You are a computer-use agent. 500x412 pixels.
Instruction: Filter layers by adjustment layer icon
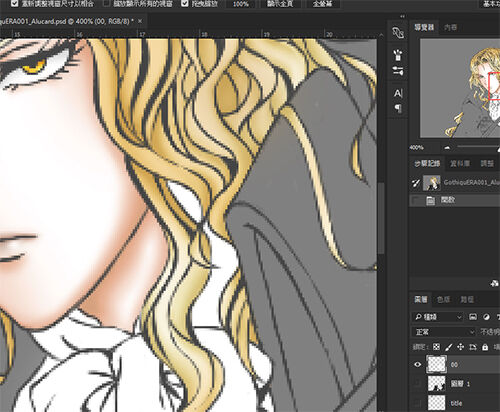(x=486, y=317)
